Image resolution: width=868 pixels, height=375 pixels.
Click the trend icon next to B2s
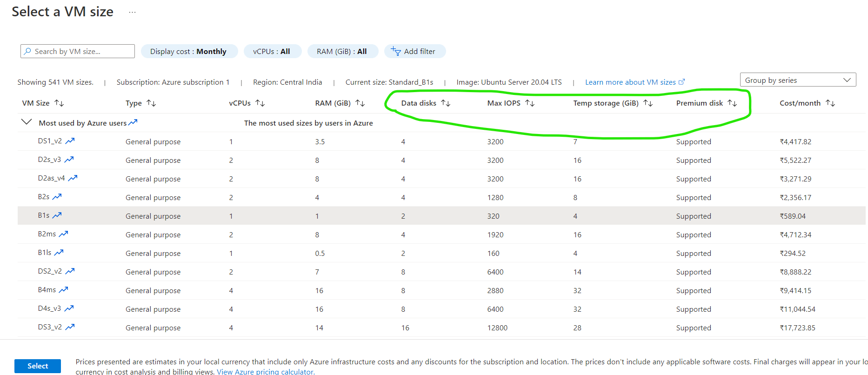pos(57,197)
